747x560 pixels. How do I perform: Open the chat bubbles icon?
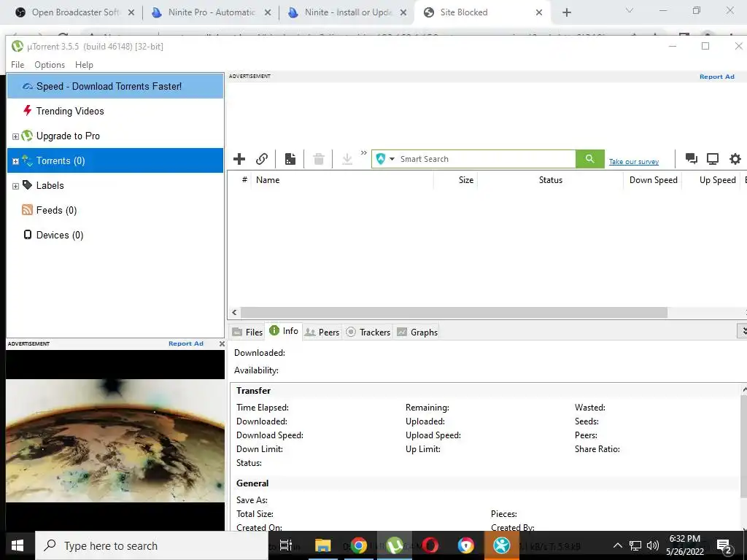[692, 159]
